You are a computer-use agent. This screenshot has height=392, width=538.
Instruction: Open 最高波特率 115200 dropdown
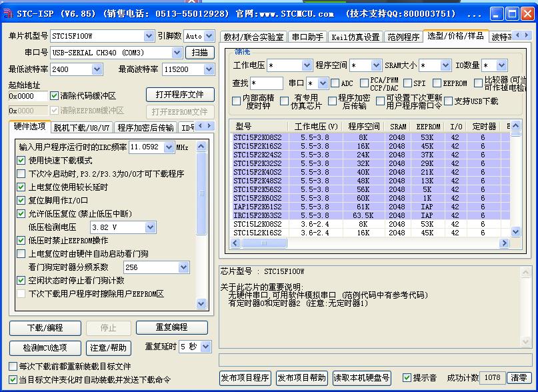tap(209, 69)
